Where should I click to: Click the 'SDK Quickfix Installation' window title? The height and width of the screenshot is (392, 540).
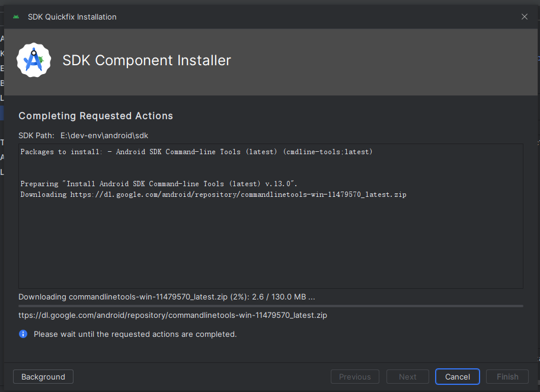point(72,17)
